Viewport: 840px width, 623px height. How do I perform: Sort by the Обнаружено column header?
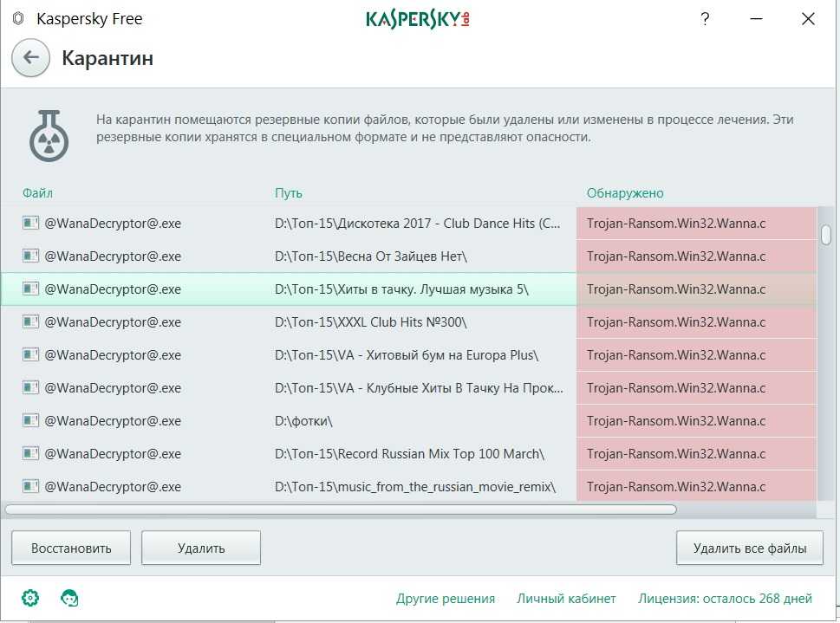[x=625, y=193]
